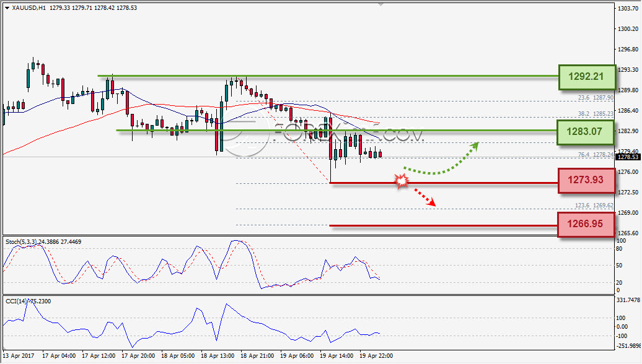Click the 19 Apr 14:00 time marker
This screenshot has width=642, height=364.
coord(336,356)
